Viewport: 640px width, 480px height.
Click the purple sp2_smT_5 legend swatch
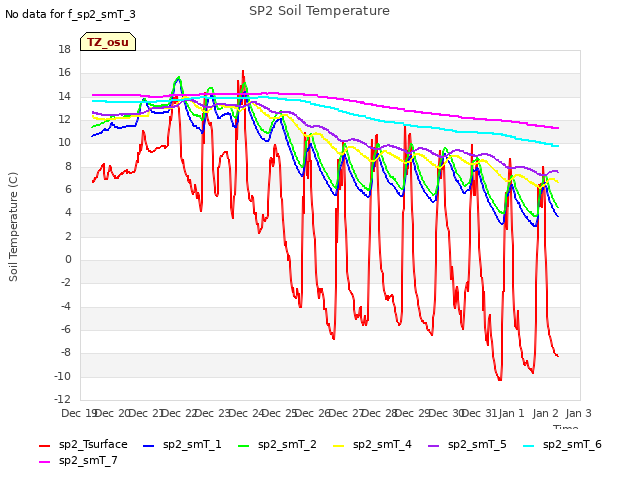tap(433, 445)
